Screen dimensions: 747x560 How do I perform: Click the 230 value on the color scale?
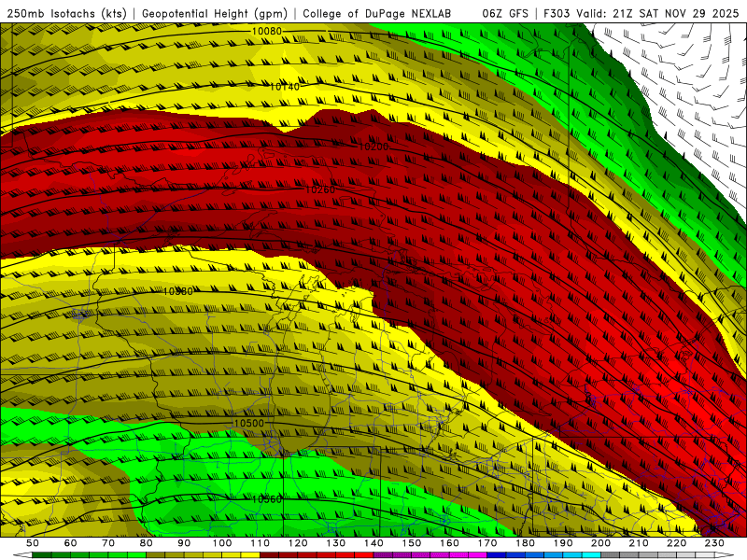point(714,543)
